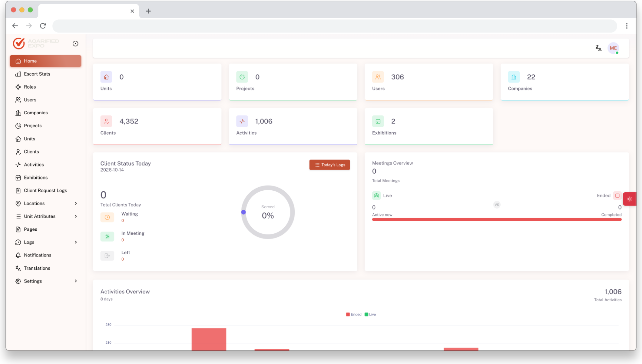Click the Users card people icon
The image size is (642, 364).
click(x=378, y=77)
